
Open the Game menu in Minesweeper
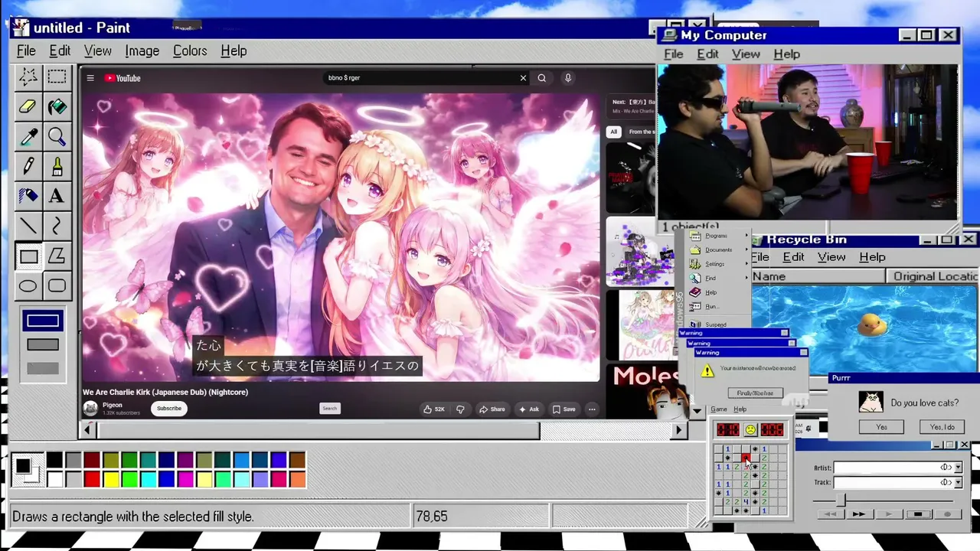pyautogui.click(x=719, y=409)
